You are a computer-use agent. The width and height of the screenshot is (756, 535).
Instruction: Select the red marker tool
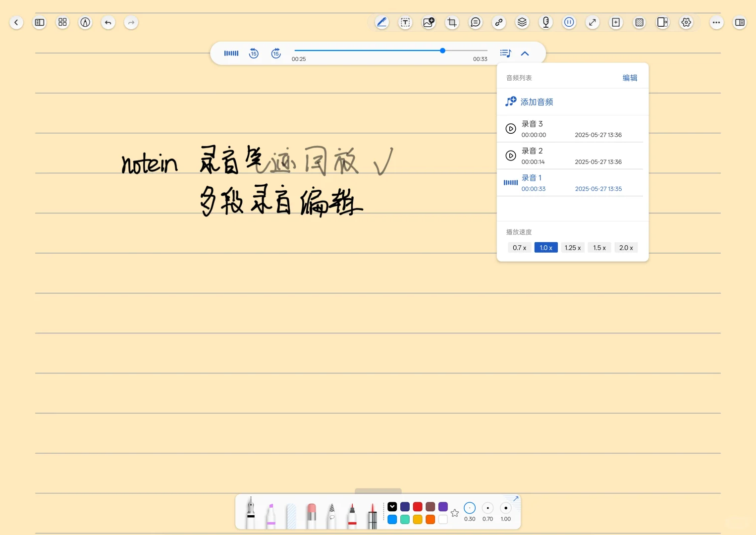(x=352, y=516)
